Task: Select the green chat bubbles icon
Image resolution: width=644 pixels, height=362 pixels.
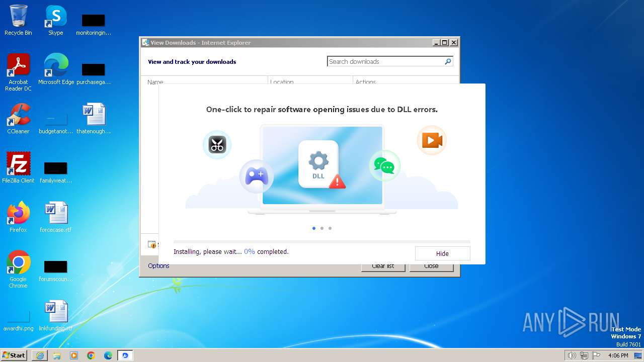Action: (384, 165)
